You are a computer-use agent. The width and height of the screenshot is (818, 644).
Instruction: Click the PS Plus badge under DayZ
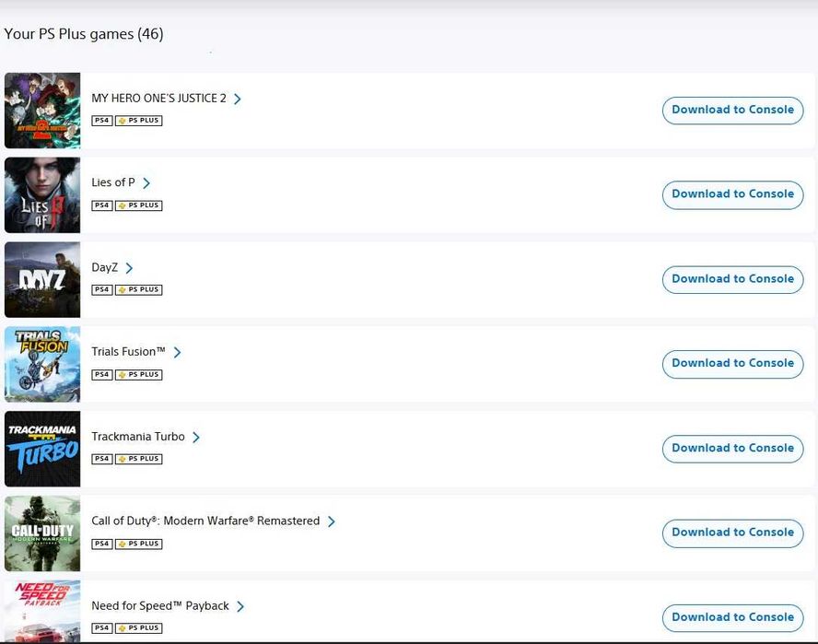[138, 289]
